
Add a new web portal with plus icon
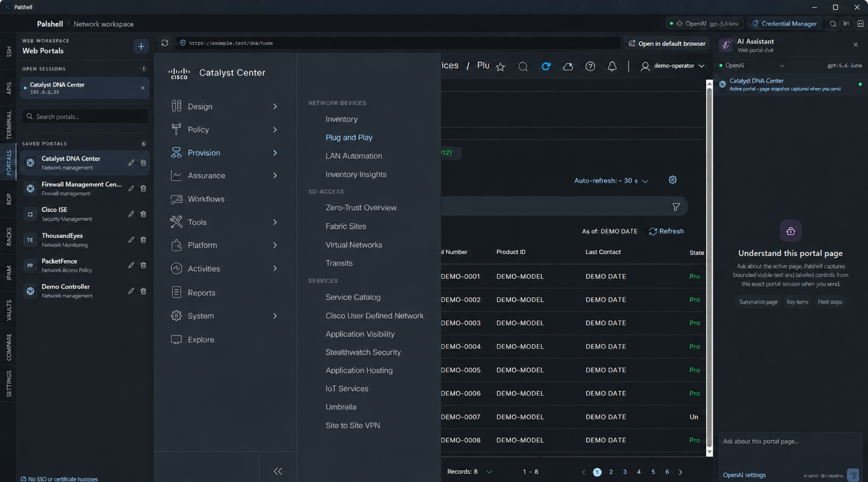[141, 46]
